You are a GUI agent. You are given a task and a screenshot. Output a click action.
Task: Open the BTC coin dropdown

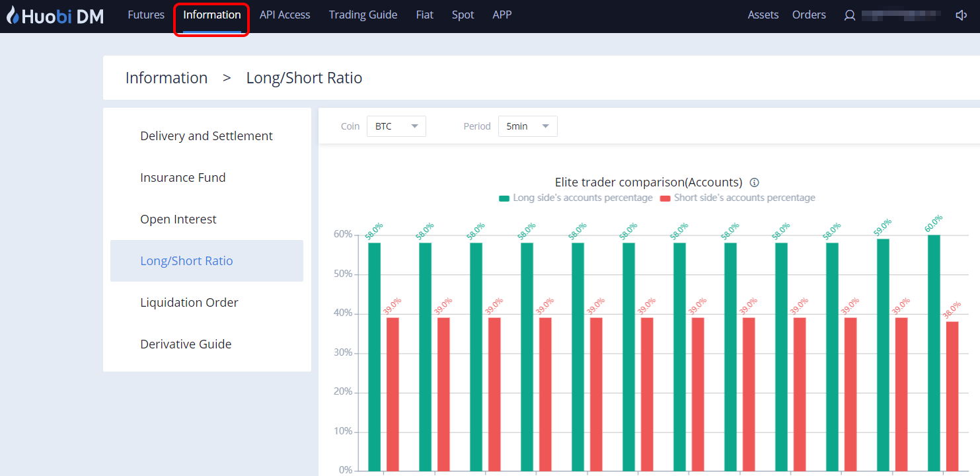[x=396, y=126]
